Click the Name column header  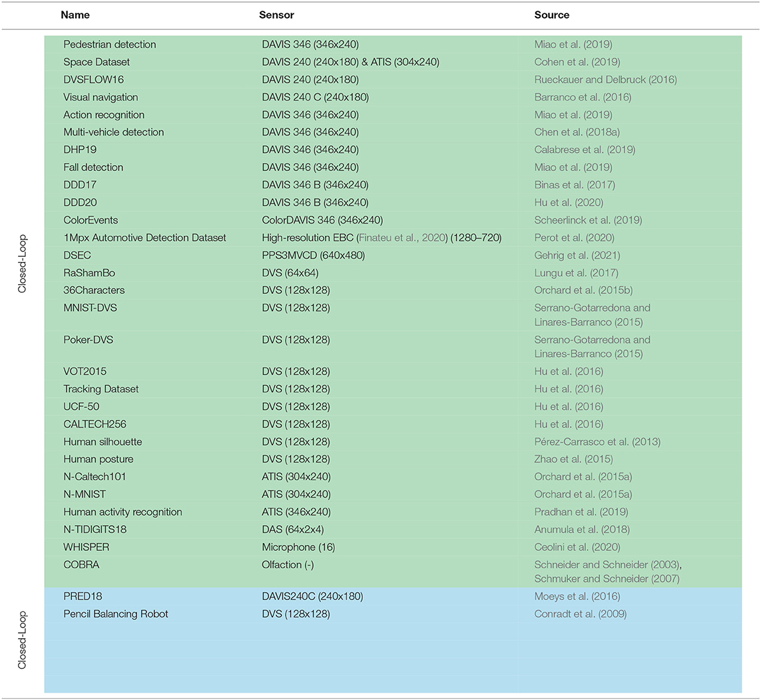[x=75, y=15]
